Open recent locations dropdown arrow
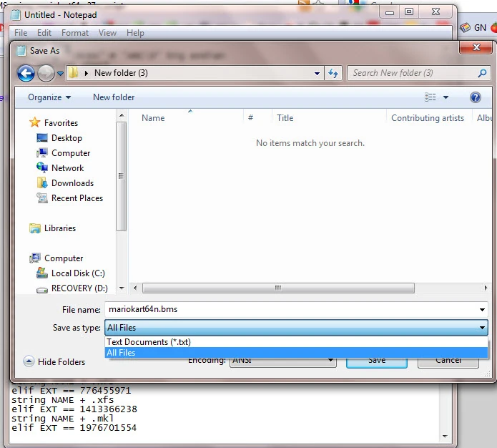This screenshot has width=497, height=448. pyautogui.click(x=60, y=74)
